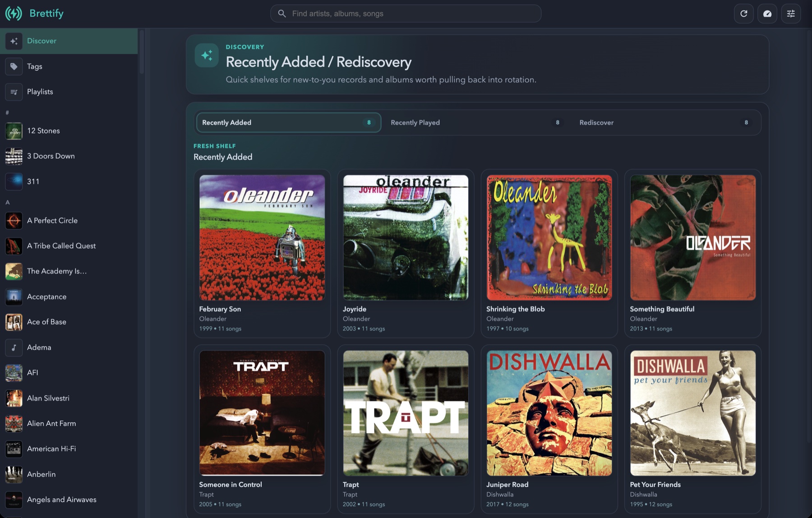
Task: Click Someone in Control title text
Action: 231,485
